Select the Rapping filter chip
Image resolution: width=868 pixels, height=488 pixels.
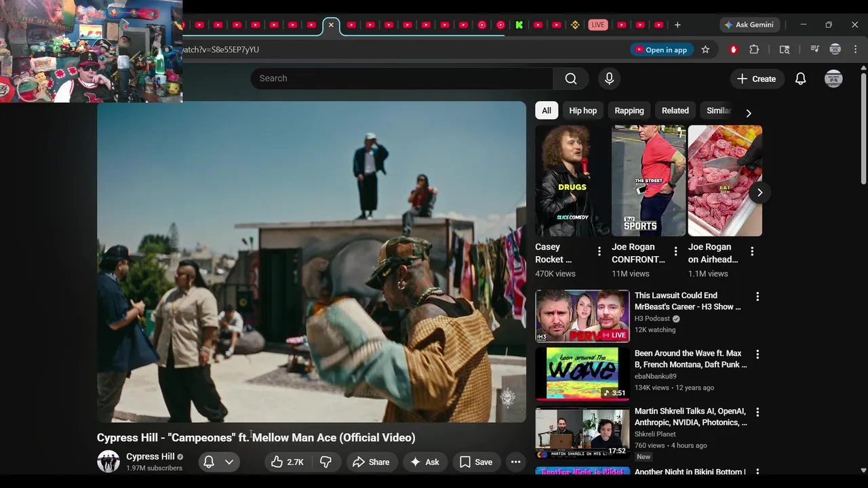point(629,110)
